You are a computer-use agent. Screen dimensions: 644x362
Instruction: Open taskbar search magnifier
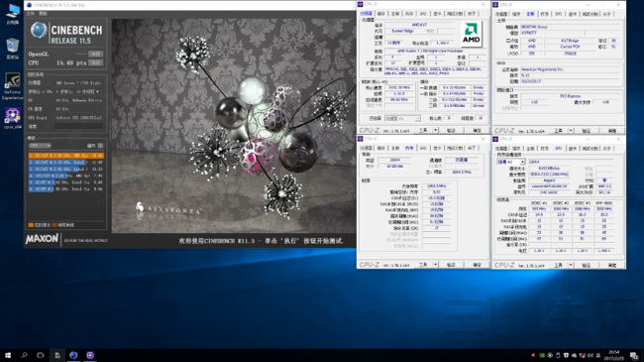24,355
